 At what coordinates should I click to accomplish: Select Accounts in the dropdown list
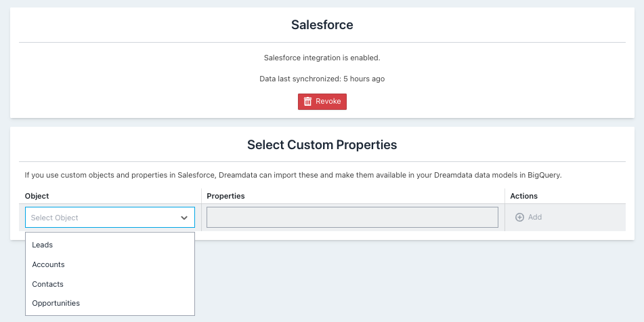[110, 264]
